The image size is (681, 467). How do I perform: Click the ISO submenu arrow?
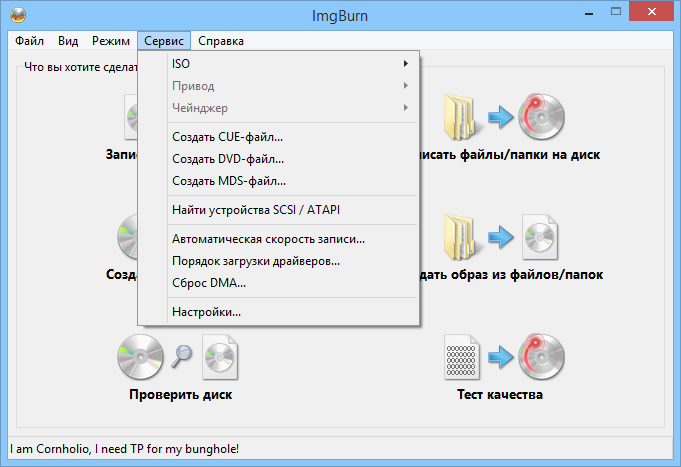click(406, 64)
